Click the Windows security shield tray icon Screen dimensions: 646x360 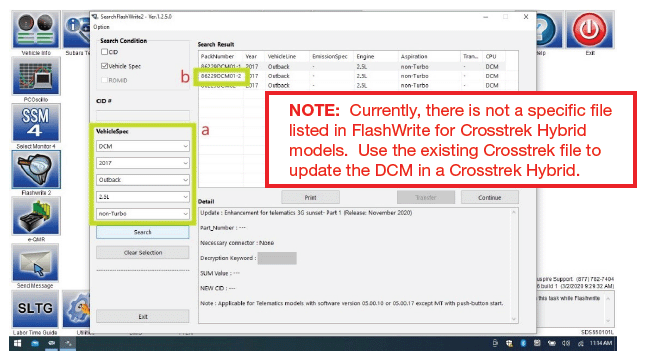(509, 343)
